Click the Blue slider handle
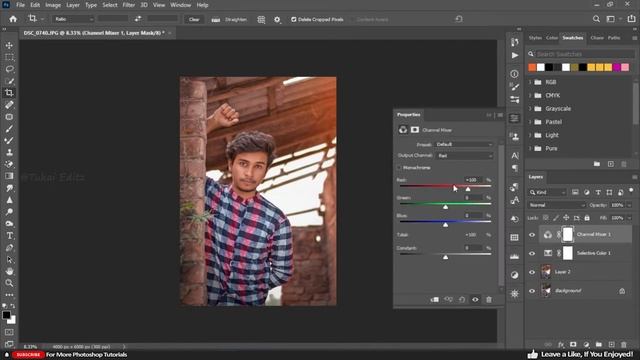The height and width of the screenshot is (360, 640). (445, 225)
